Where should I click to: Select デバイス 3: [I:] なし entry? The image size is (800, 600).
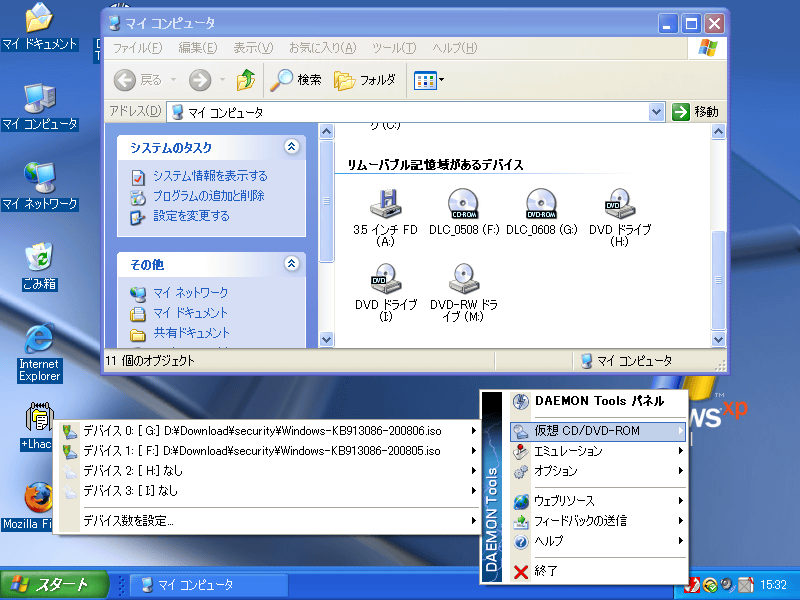(x=268, y=491)
